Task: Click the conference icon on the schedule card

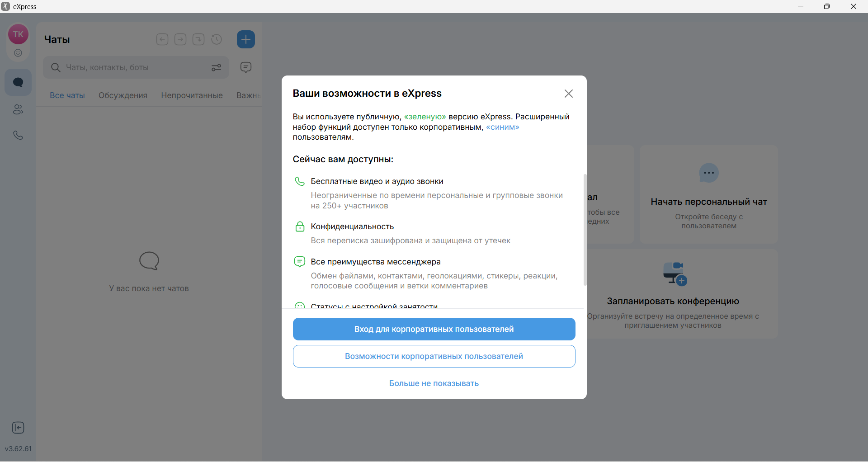Action: click(675, 273)
